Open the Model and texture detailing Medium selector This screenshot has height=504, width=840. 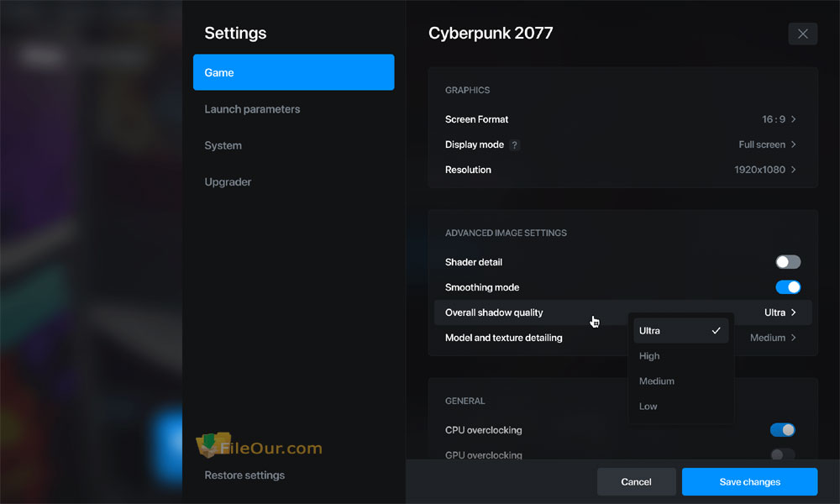(773, 338)
